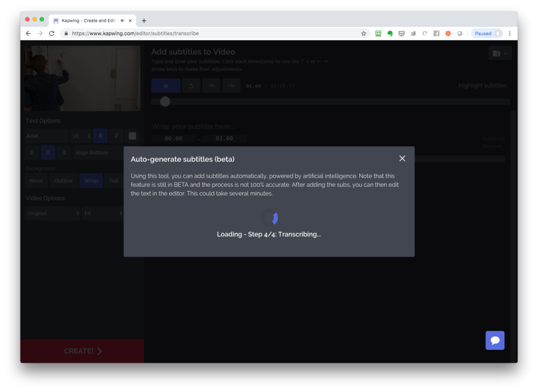The image size is (538, 392).
Task: Pause the video playback
Action: (x=165, y=86)
